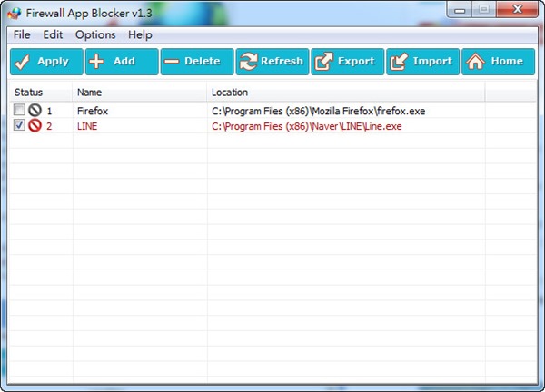Open the File menu
The width and height of the screenshot is (545, 392).
tap(22, 34)
